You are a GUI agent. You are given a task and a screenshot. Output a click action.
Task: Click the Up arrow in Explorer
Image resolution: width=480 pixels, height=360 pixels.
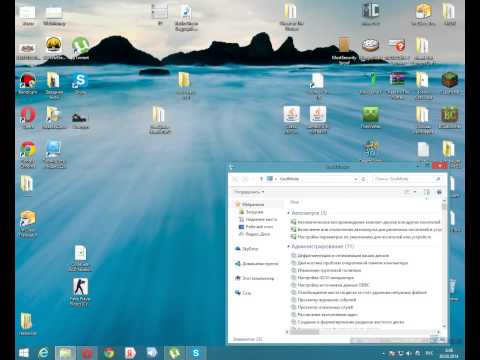(x=261, y=179)
